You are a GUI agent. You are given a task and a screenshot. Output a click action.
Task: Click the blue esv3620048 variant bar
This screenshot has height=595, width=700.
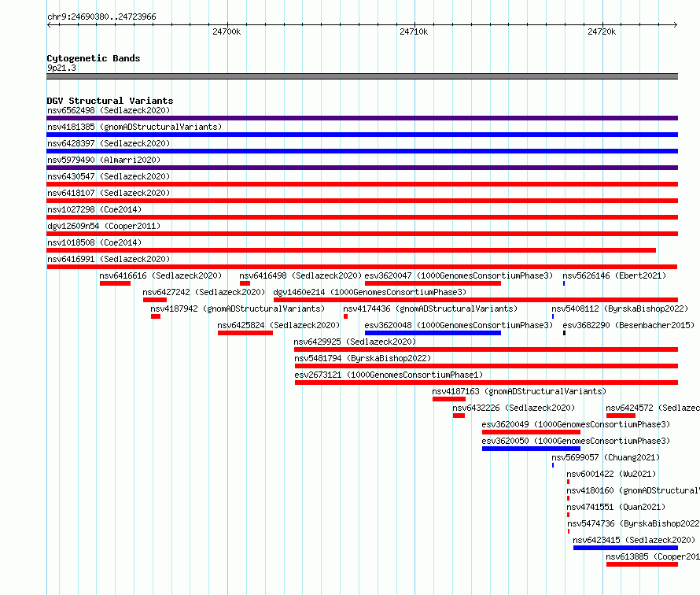coord(433,333)
